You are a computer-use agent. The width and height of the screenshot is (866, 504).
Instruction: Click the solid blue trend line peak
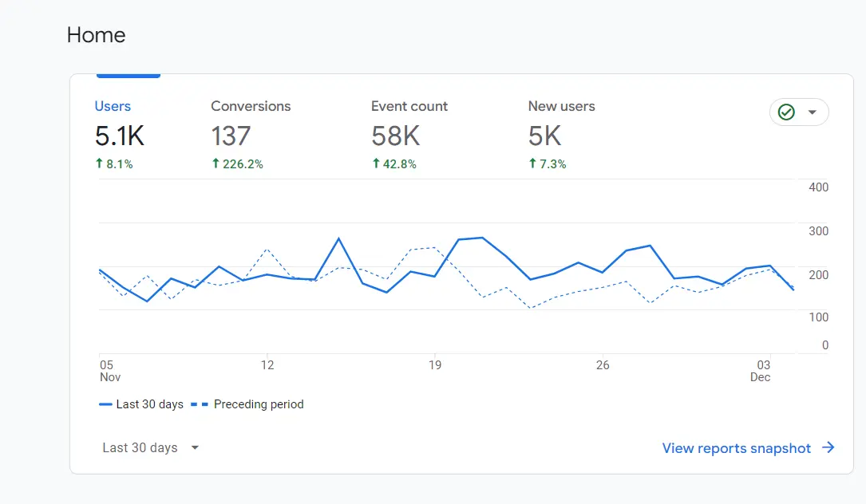[339, 237]
